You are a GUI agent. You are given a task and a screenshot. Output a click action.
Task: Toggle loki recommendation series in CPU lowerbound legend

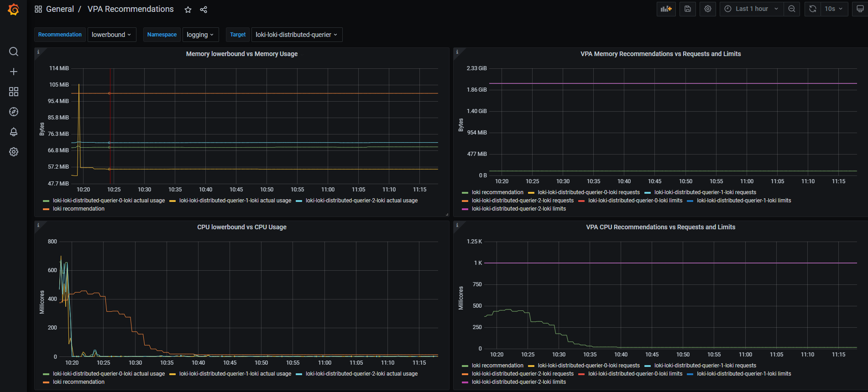[x=78, y=382]
